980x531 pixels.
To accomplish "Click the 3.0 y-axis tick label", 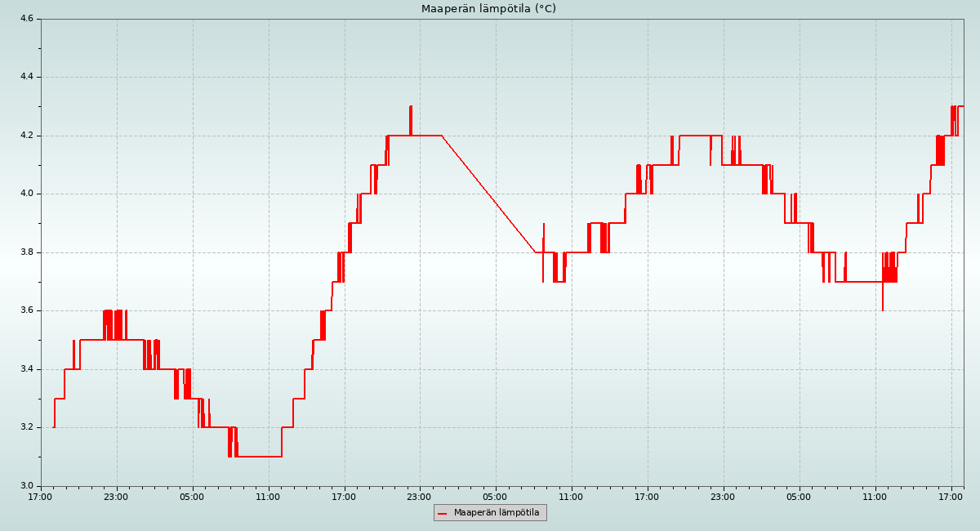I will (26, 486).
